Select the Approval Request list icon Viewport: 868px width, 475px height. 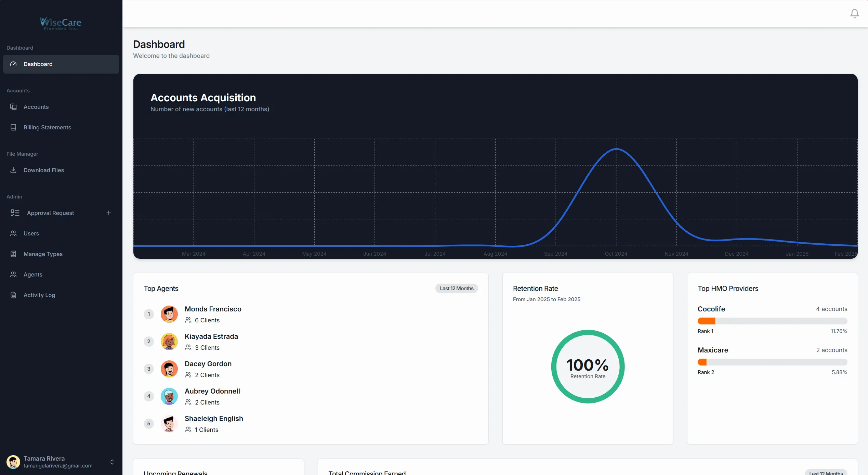point(14,213)
